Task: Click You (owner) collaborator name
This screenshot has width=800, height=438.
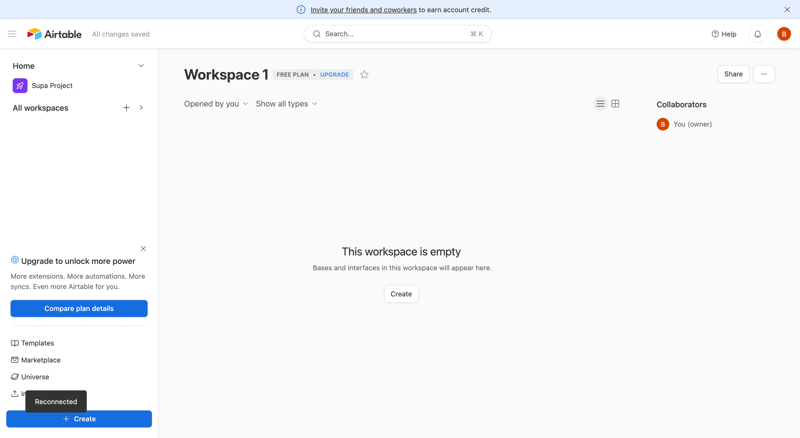Action: pyautogui.click(x=692, y=124)
